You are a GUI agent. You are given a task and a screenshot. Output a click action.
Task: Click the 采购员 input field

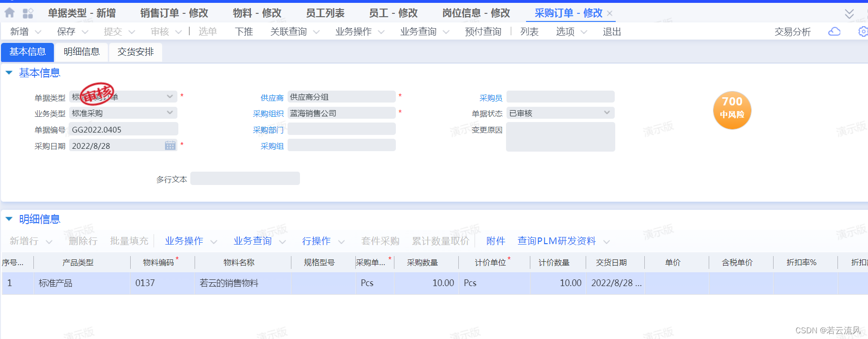pyautogui.click(x=560, y=97)
